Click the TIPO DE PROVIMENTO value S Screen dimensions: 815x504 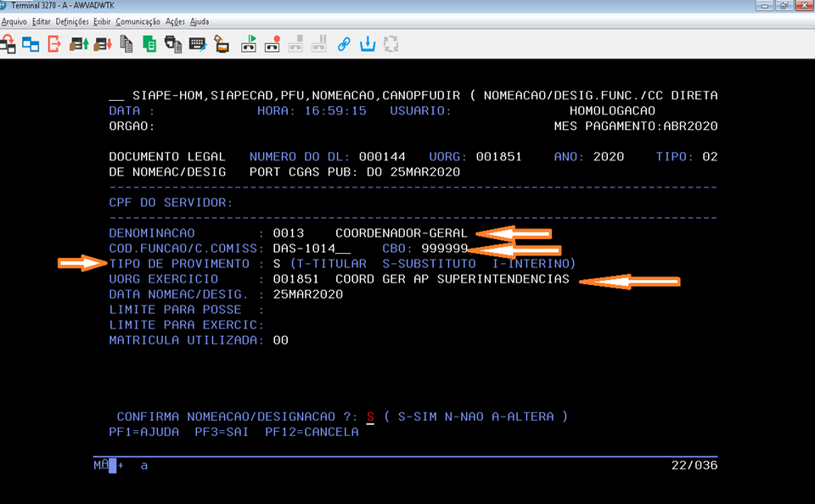click(277, 264)
